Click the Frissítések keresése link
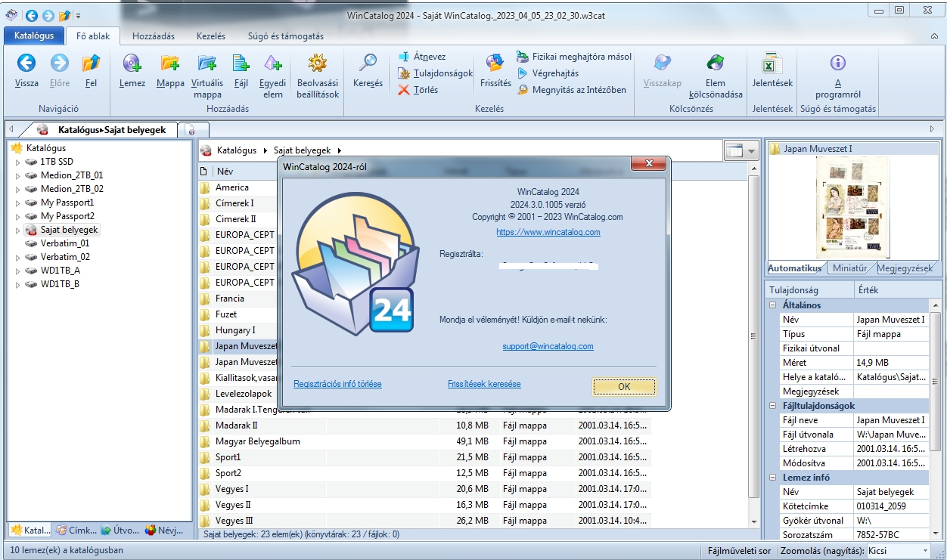 pos(484,384)
